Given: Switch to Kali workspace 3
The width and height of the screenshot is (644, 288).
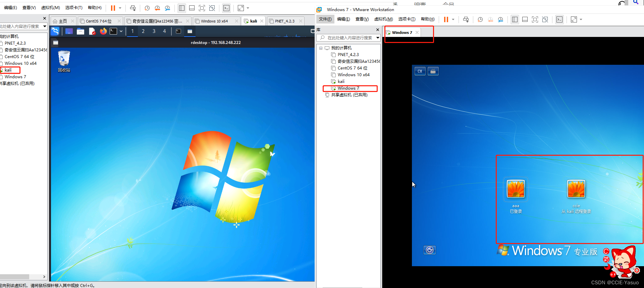Looking at the screenshot, I should (x=154, y=31).
